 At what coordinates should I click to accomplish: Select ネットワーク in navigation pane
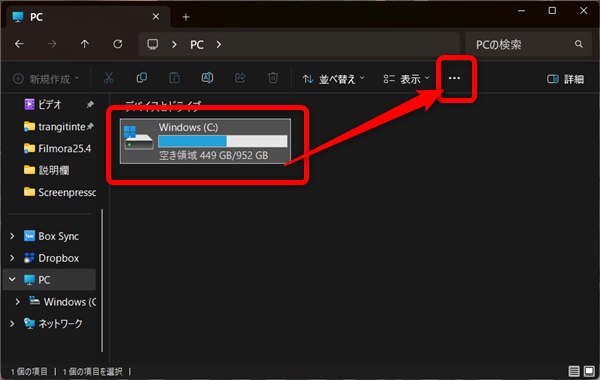(53, 323)
